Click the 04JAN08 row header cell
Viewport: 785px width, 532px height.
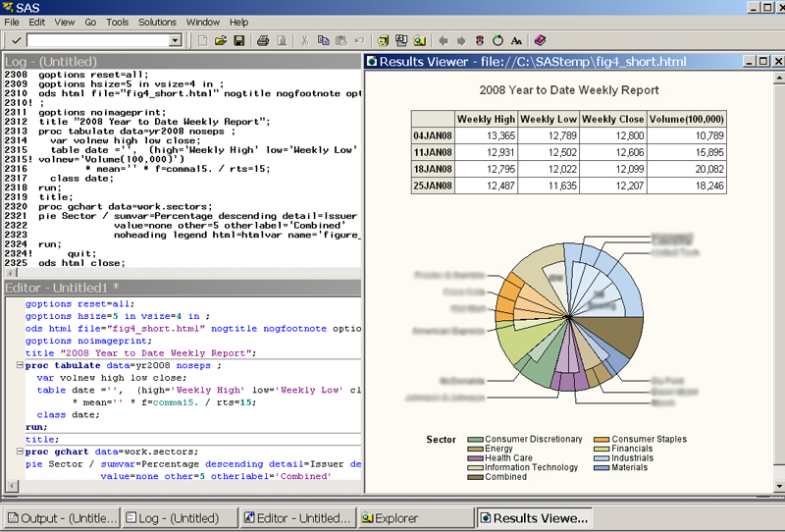pyautogui.click(x=432, y=135)
